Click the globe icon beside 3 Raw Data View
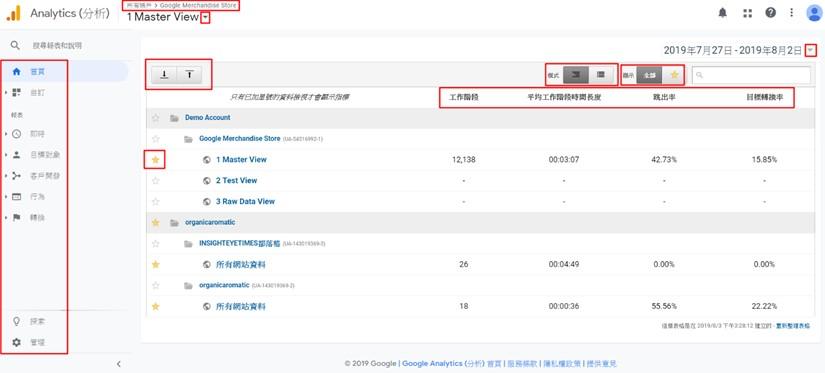This screenshot has height=373, width=825. (207, 201)
